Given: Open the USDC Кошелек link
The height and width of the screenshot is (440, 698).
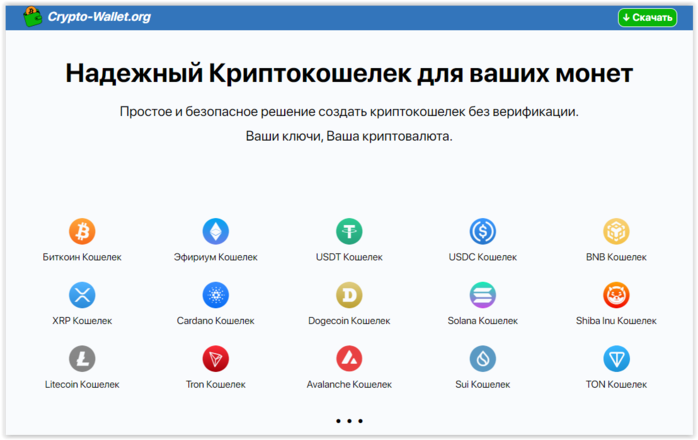Looking at the screenshot, I should pos(483,257).
